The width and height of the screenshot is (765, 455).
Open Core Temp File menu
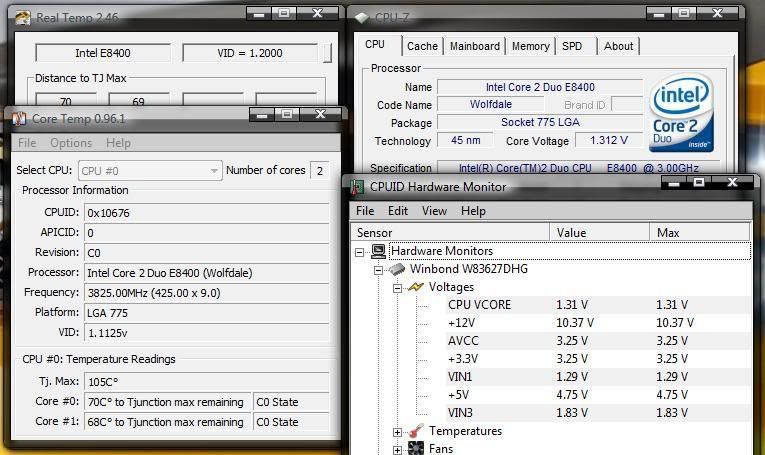point(27,143)
